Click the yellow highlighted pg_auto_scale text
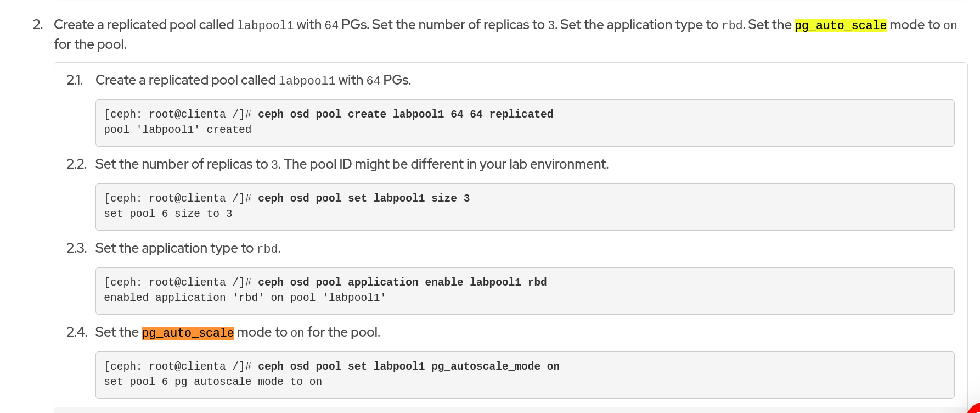The height and width of the screenshot is (413, 980). (840, 25)
